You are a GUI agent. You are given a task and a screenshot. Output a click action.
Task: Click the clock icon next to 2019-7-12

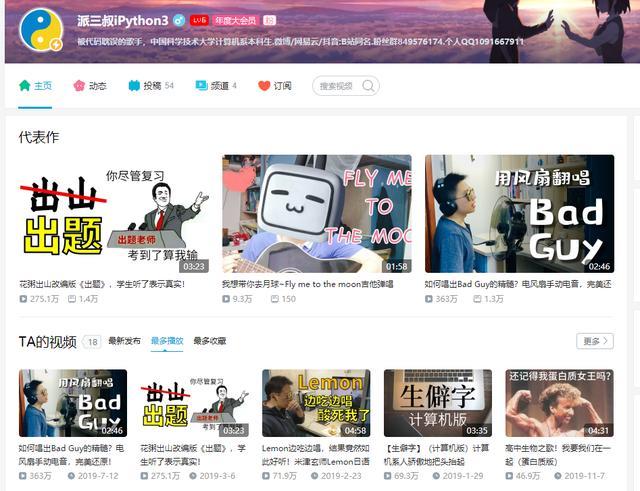point(71,476)
